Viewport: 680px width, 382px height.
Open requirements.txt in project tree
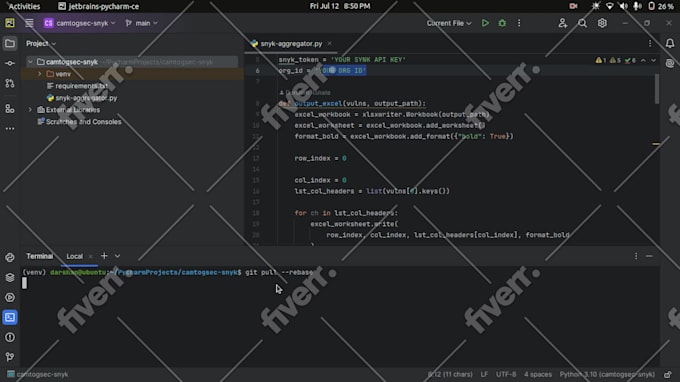click(x=82, y=86)
